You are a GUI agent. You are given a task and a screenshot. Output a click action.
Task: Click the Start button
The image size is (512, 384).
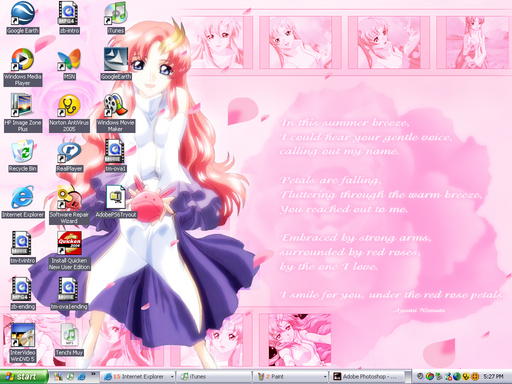tap(23, 377)
